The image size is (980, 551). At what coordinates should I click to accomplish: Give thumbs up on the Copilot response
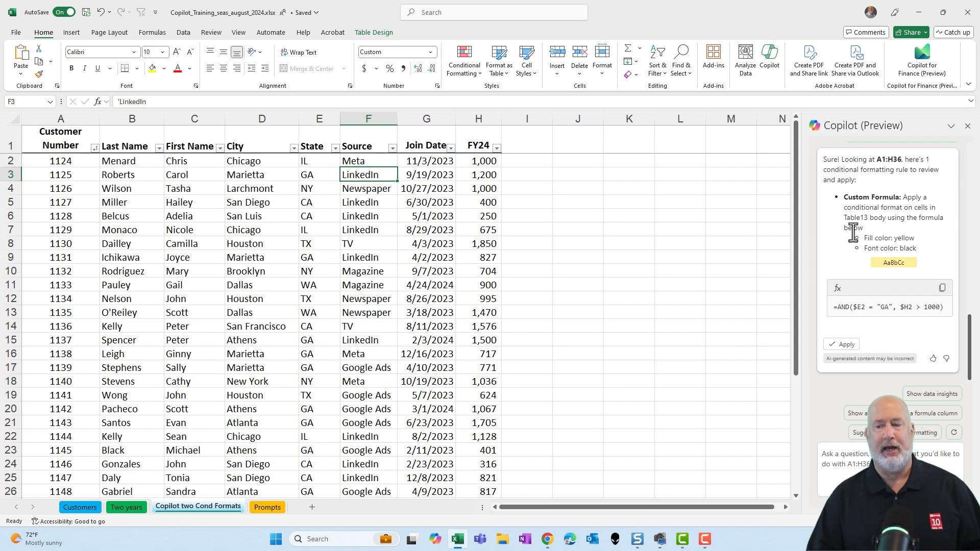(x=933, y=358)
